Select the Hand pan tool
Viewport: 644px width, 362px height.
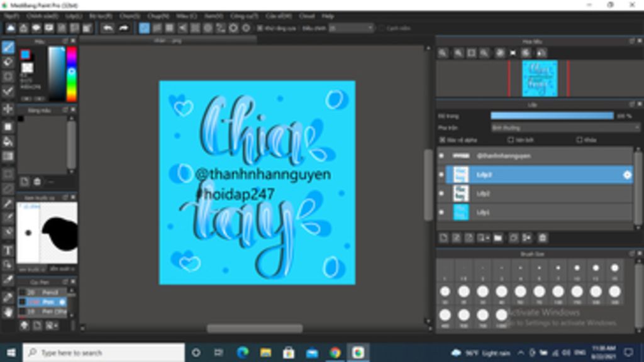tap(8, 312)
